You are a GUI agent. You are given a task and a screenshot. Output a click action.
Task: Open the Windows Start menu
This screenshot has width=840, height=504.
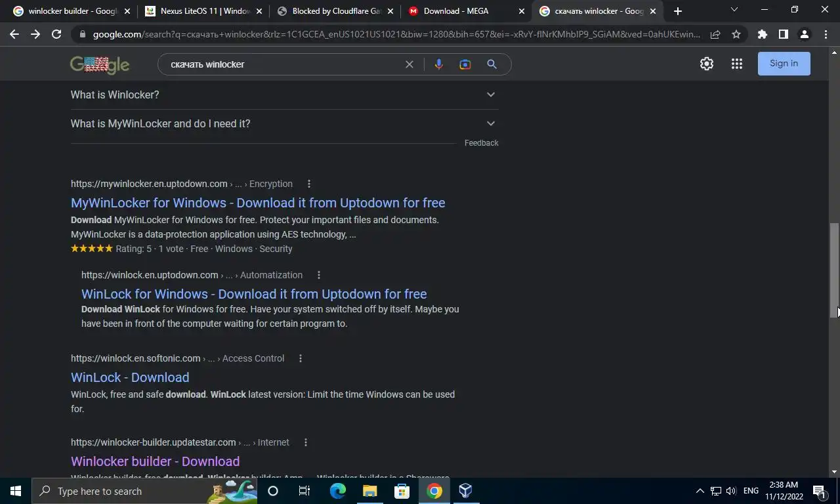pyautogui.click(x=16, y=491)
